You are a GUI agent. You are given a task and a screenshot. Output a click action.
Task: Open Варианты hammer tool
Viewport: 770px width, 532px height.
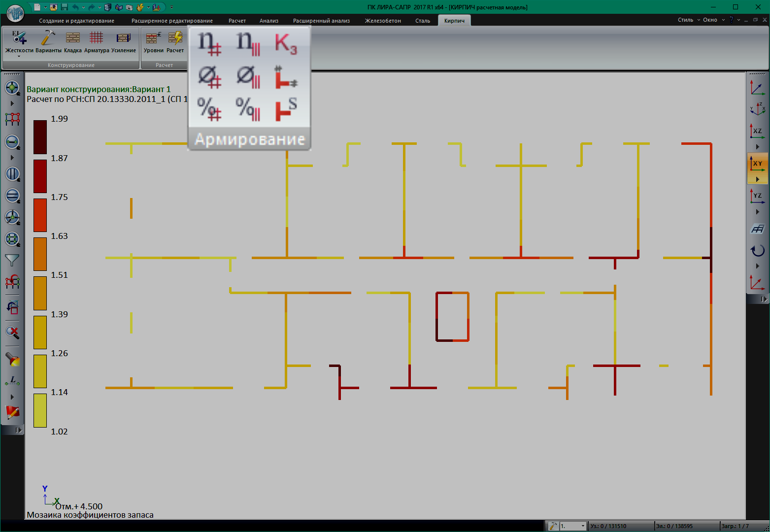click(48, 42)
